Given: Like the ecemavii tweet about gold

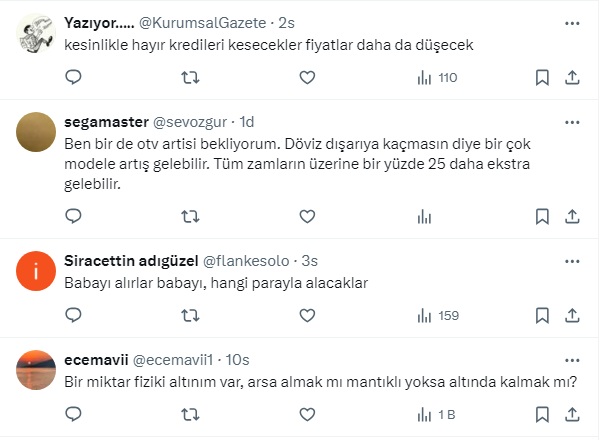Looking at the screenshot, I should [307, 414].
